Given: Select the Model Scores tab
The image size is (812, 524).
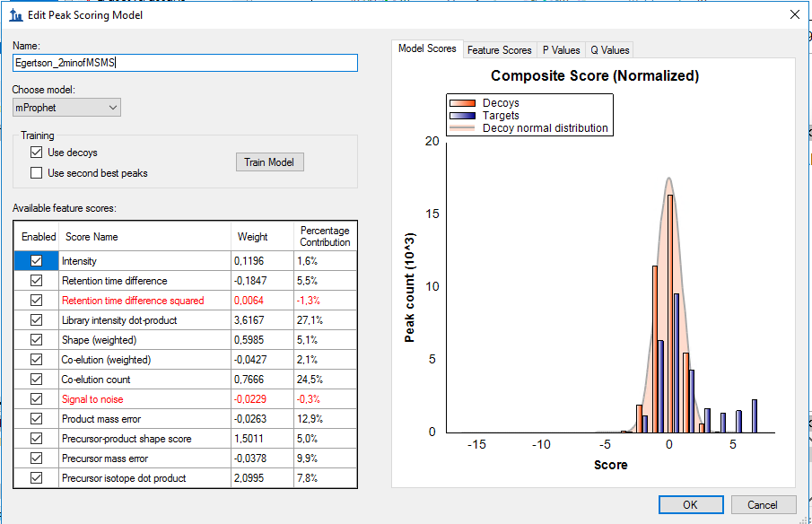Looking at the screenshot, I should click(427, 48).
